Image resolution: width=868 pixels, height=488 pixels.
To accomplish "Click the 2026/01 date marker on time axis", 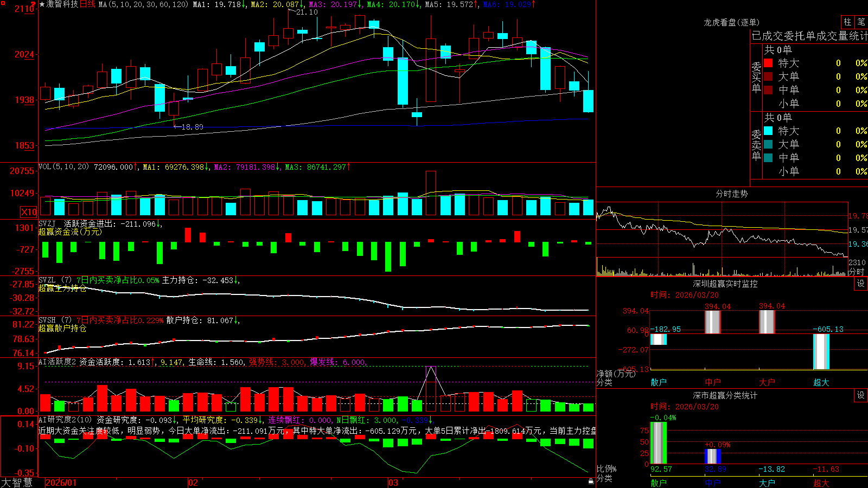I will [x=61, y=483].
